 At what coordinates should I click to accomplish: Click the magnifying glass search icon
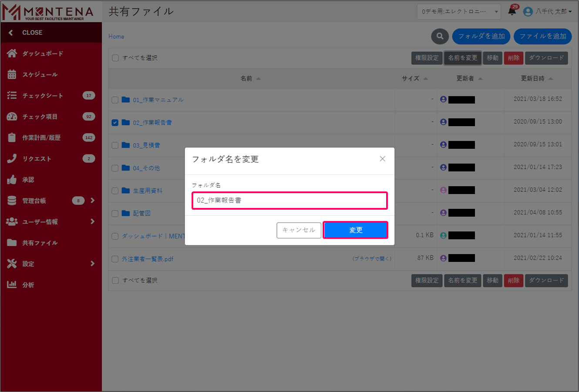click(440, 37)
